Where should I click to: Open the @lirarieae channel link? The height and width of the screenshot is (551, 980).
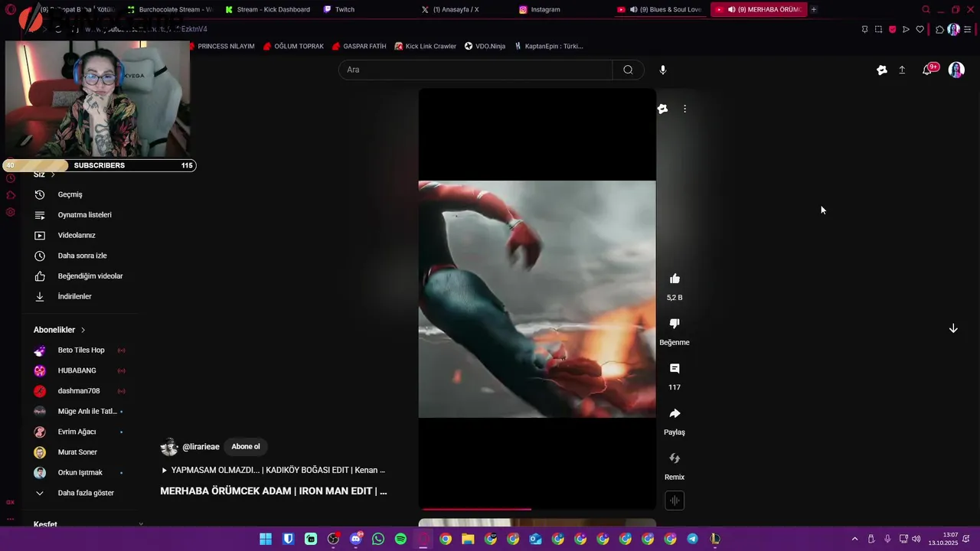point(201,447)
